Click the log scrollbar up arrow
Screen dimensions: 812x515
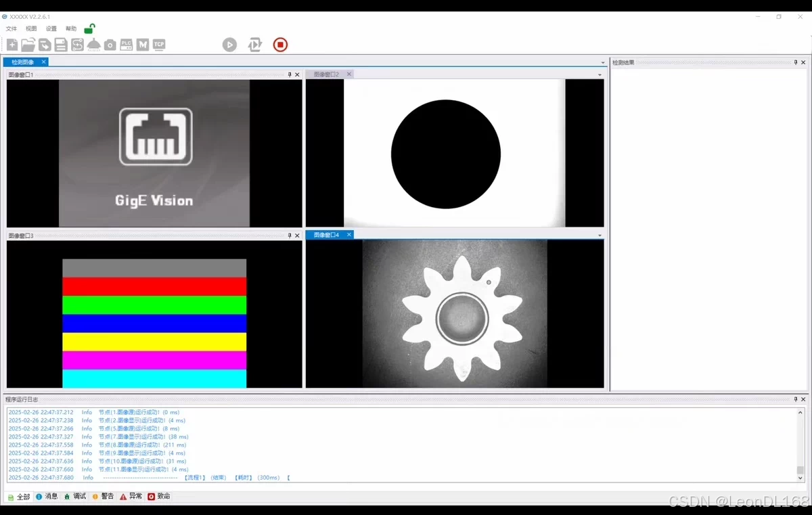[800, 412]
